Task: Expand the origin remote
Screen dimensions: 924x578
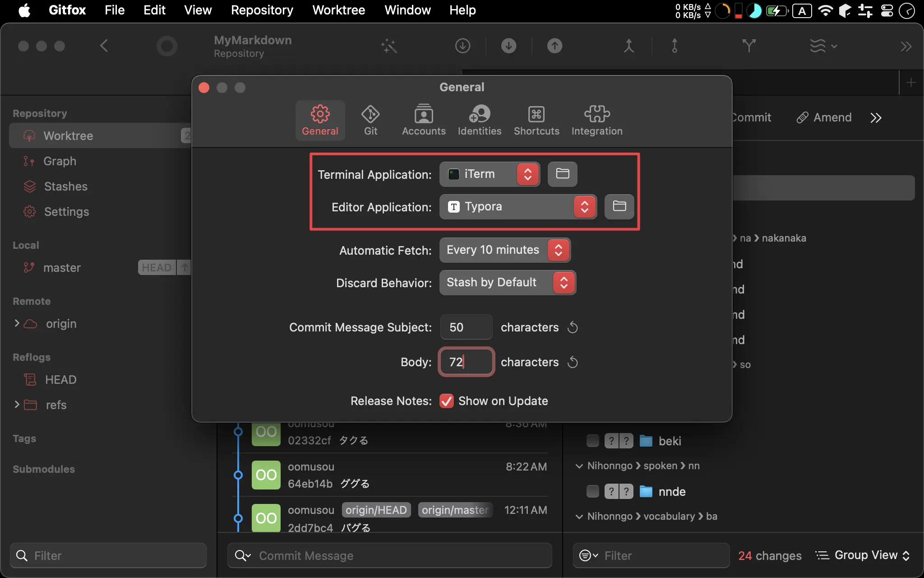Action: click(x=17, y=323)
